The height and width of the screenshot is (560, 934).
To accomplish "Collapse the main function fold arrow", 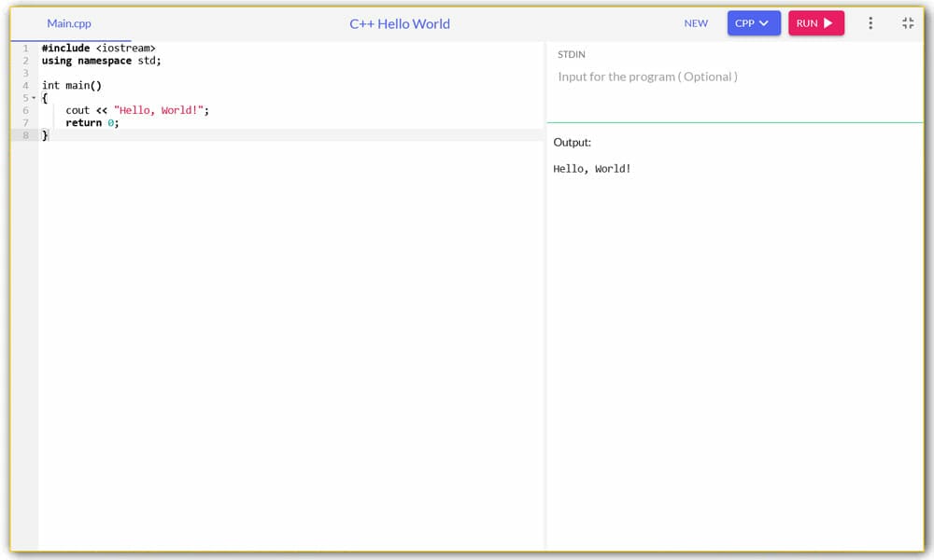I will point(34,98).
